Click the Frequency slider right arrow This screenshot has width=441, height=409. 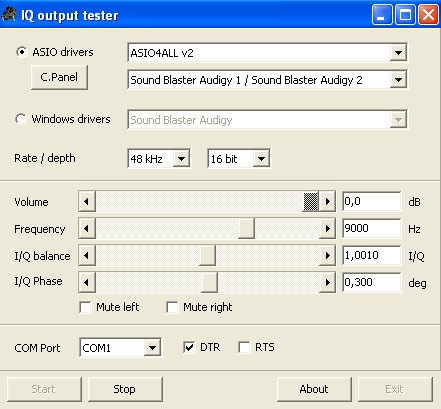(327, 229)
